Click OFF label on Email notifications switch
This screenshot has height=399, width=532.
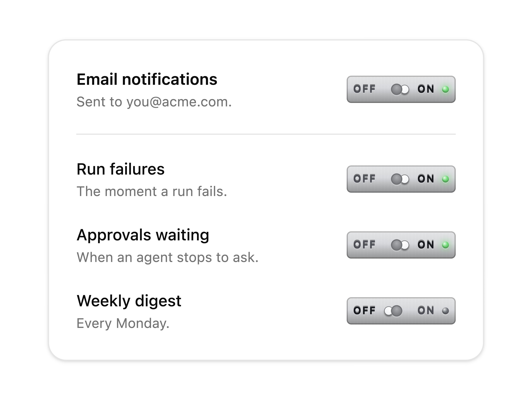(x=364, y=89)
